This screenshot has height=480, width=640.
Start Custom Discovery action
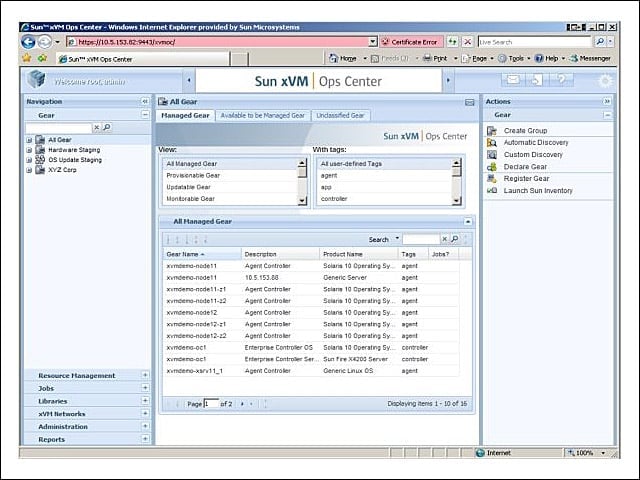point(533,155)
